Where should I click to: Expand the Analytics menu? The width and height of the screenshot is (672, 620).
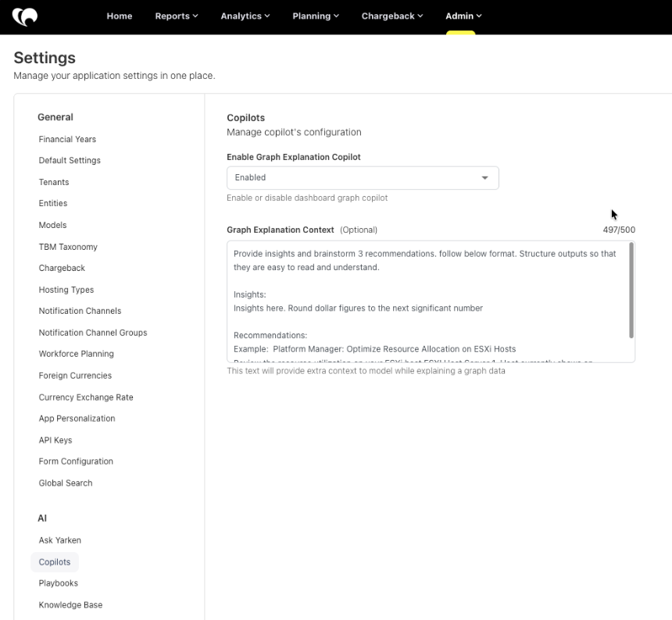[245, 16]
